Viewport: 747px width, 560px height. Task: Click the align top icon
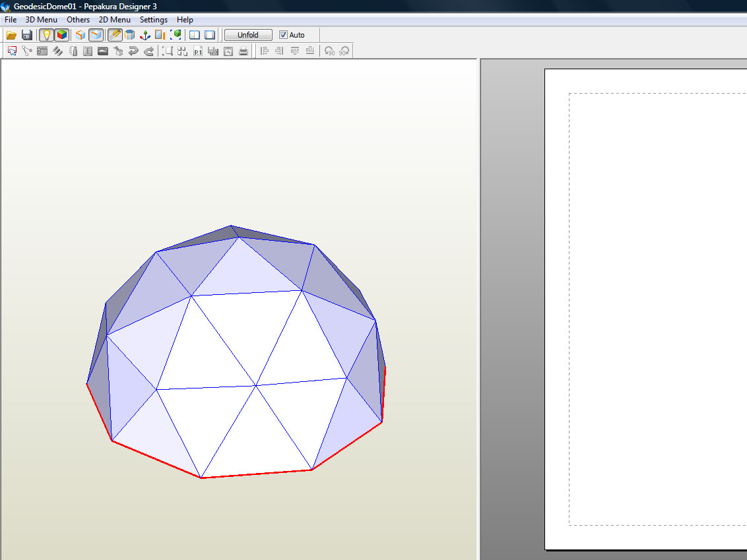coord(295,51)
